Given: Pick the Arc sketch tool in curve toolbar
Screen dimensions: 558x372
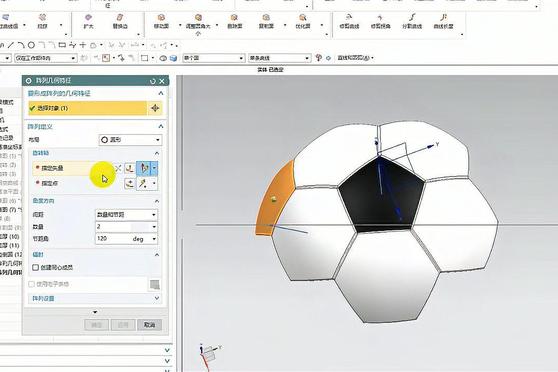Looking at the screenshot, I should [21, 45].
